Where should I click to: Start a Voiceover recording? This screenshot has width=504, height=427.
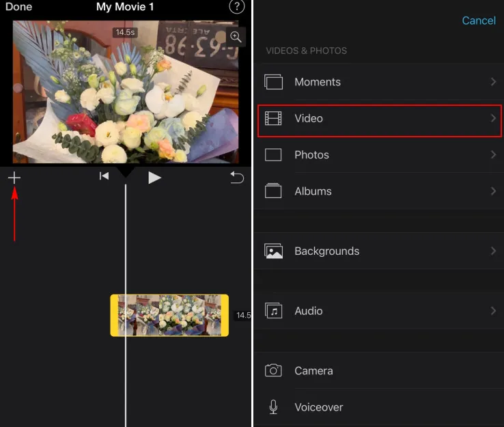(379, 407)
